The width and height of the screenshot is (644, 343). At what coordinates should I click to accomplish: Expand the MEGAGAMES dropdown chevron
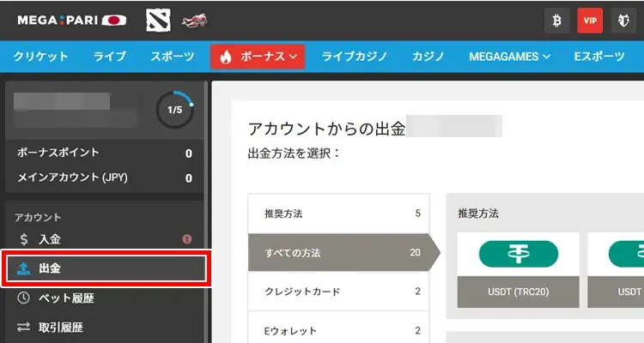tap(547, 57)
